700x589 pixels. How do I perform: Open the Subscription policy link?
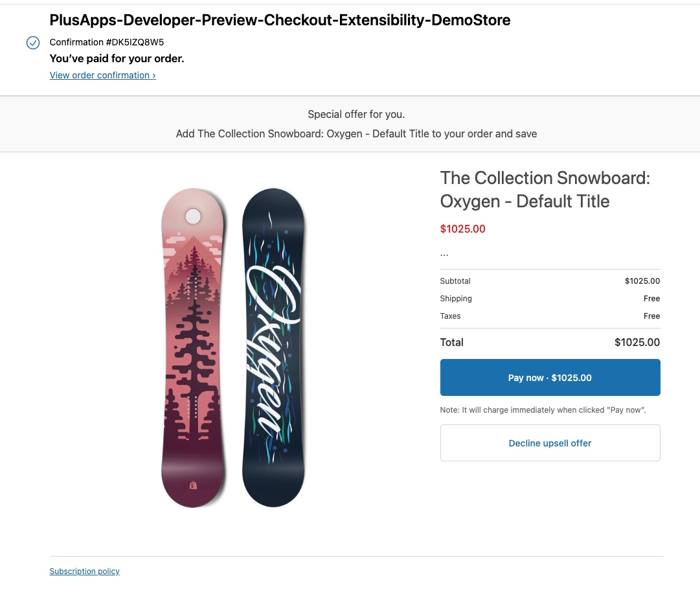tap(84, 572)
